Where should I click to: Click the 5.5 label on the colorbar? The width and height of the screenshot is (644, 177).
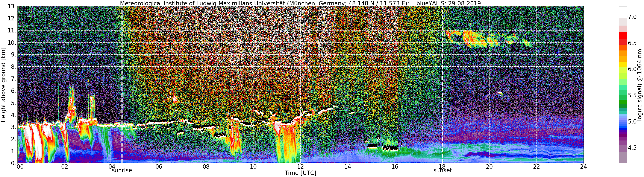pyautogui.click(x=632, y=95)
